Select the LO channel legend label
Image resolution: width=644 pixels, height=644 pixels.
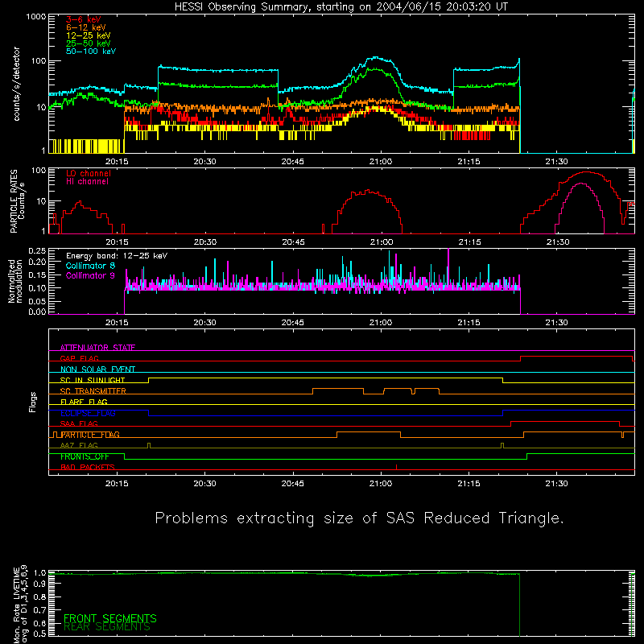pos(89,174)
